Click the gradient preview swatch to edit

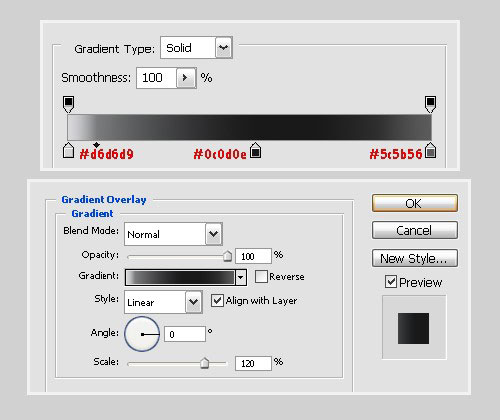point(180,277)
